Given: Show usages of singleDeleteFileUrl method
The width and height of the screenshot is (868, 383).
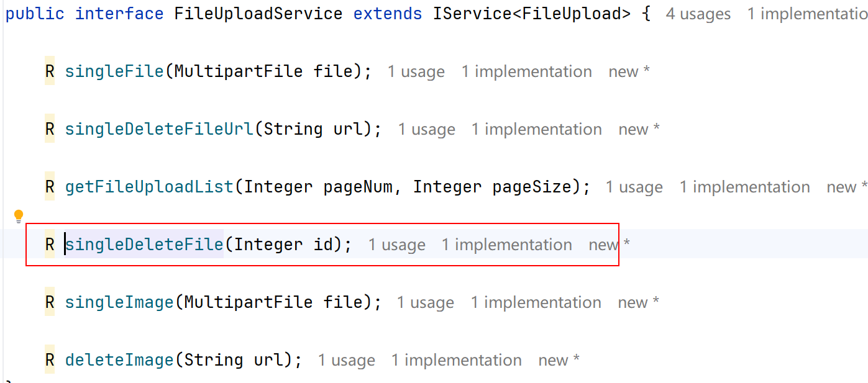Looking at the screenshot, I should click(426, 130).
